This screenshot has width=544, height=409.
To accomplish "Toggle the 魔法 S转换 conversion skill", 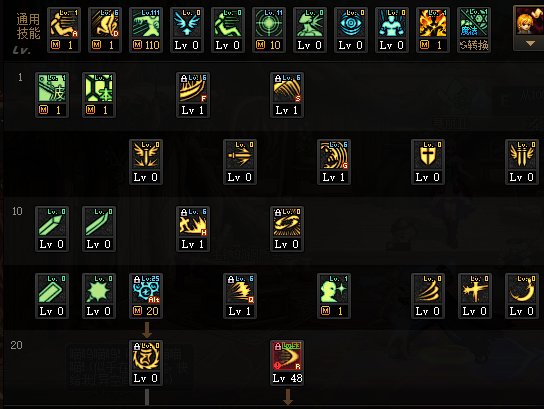I will 474,30.
